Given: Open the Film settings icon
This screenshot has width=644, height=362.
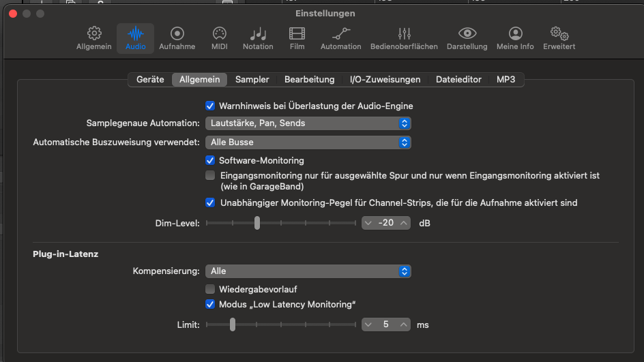Looking at the screenshot, I should (x=297, y=33).
